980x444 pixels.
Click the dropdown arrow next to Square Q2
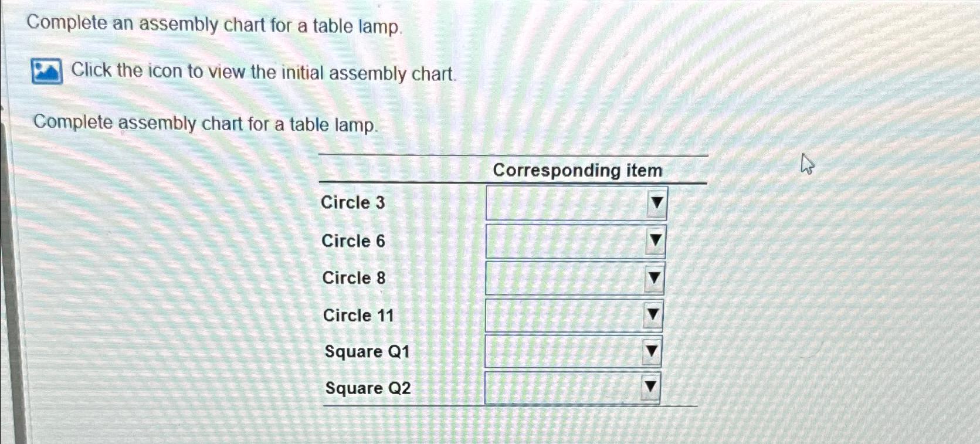click(650, 387)
